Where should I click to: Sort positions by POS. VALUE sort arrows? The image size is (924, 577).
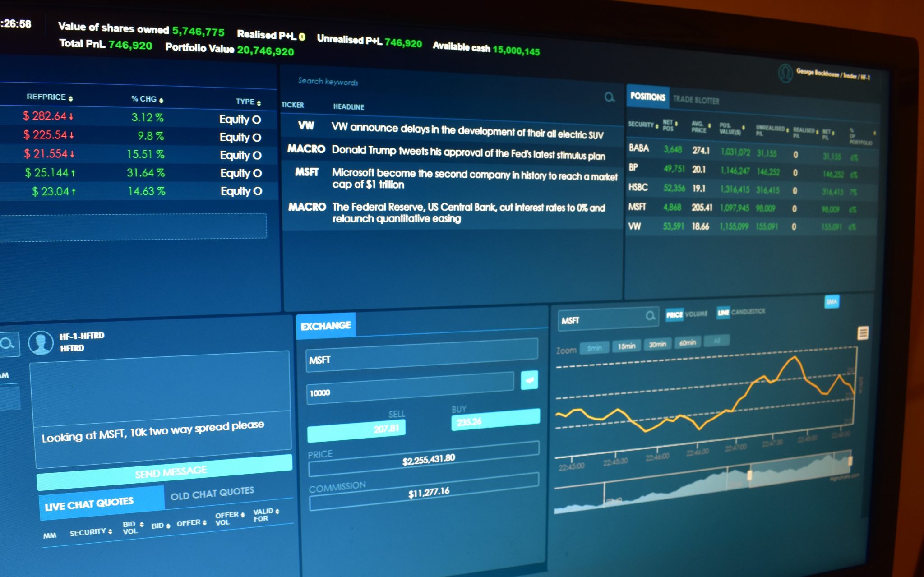pos(744,128)
